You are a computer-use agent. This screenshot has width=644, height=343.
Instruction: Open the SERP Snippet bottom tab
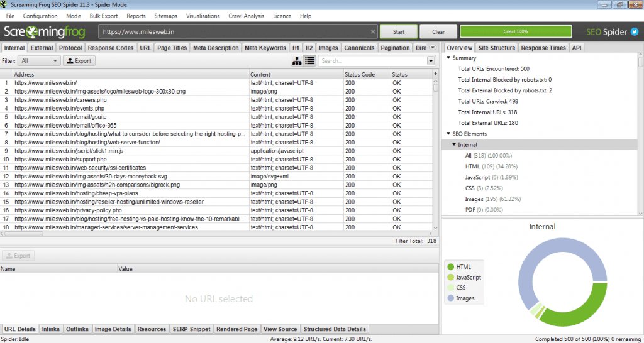191,329
